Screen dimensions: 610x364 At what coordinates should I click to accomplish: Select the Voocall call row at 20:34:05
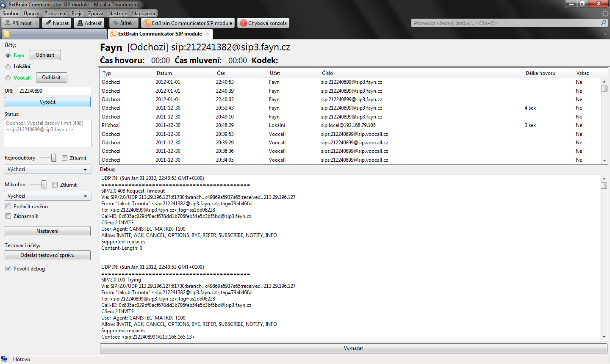(x=350, y=160)
